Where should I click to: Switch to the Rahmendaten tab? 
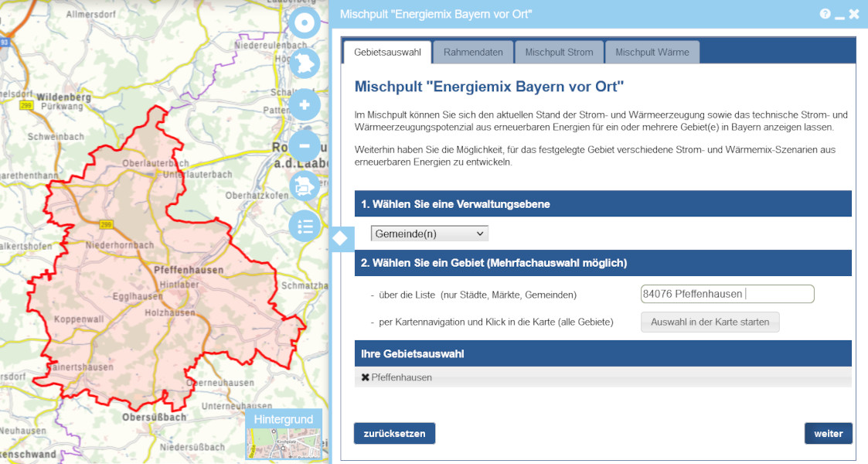473,53
